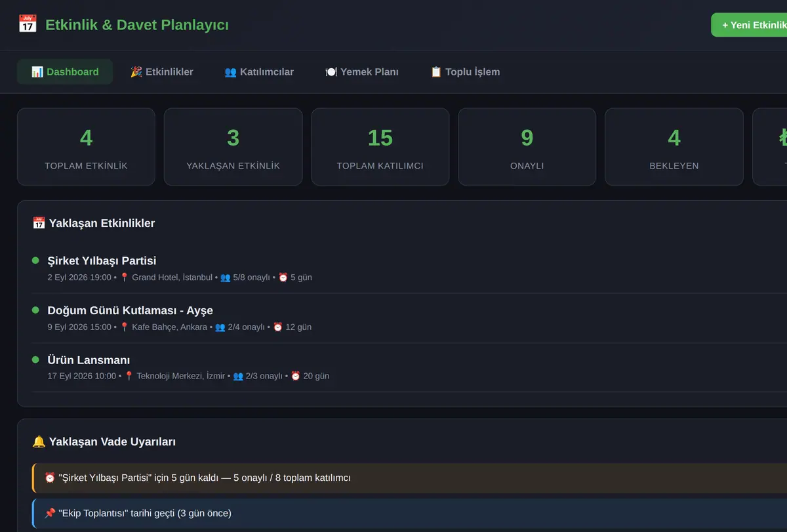
Task: Click the Şirket Yılbaşı Partisi deadline alert
Action: click(409, 478)
